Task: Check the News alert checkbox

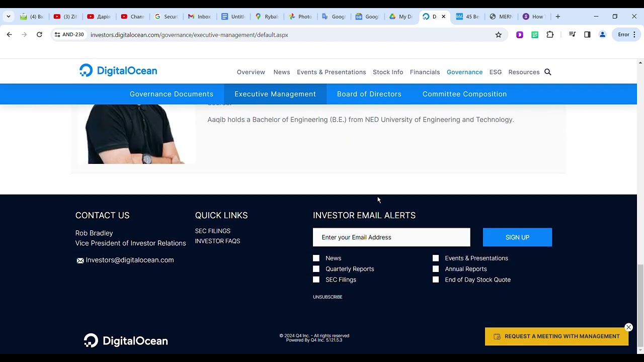Action: [316, 258]
